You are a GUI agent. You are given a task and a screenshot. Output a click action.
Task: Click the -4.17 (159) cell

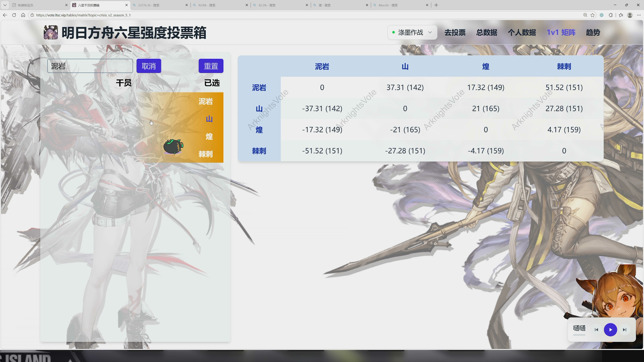[486, 151]
